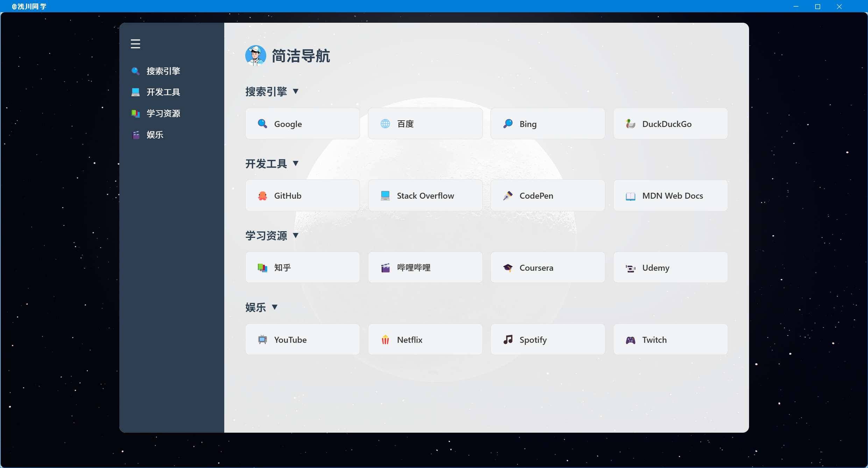This screenshot has width=868, height=468.
Task: Click the graduation cap icon on Coursera
Action: coord(508,268)
